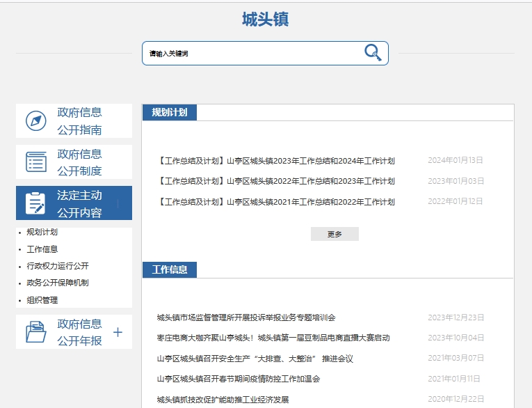This screenshot has height=408, width=532.
Task: Focus the keyword search input field
Action: coord(250,53)
